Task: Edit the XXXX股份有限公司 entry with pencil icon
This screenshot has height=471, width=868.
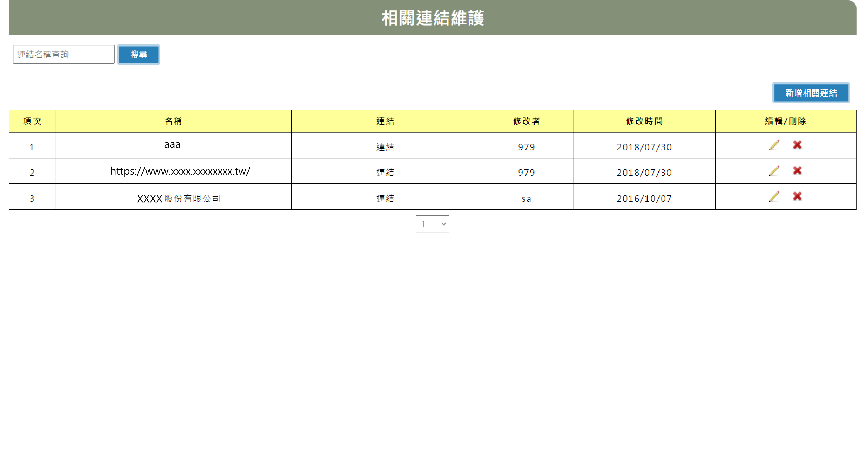Action: coord(774,196)
